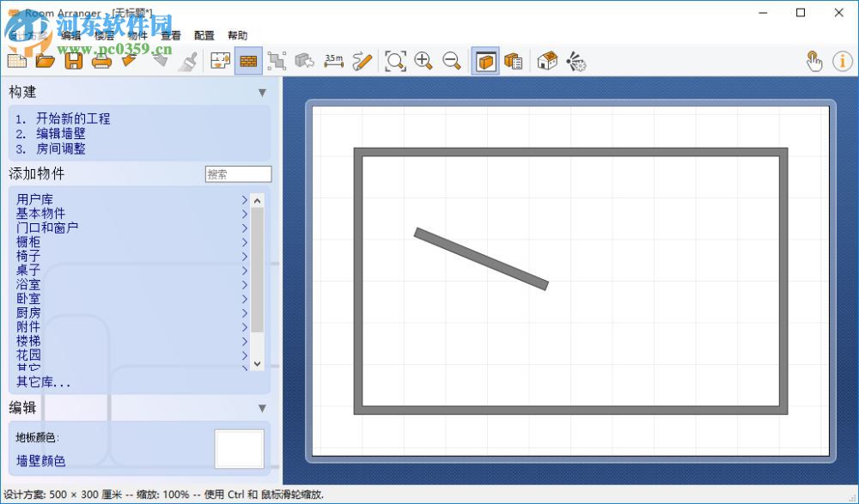859x504 pixels.
Task: Click the 编辑墙壁 link
Action: tap(61, 134)
